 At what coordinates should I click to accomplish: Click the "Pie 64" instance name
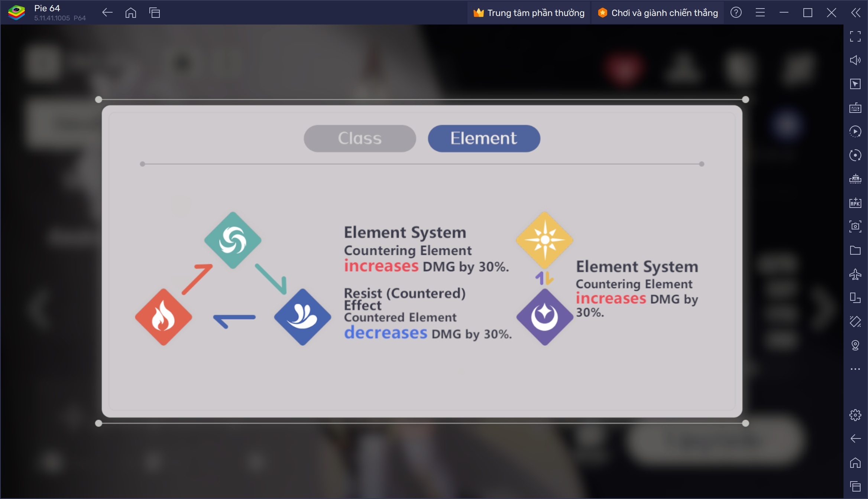(x=47, y=8)
